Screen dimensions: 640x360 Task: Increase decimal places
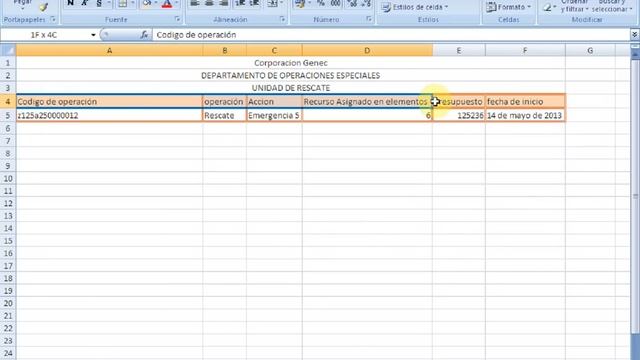[x=352, y=4]
